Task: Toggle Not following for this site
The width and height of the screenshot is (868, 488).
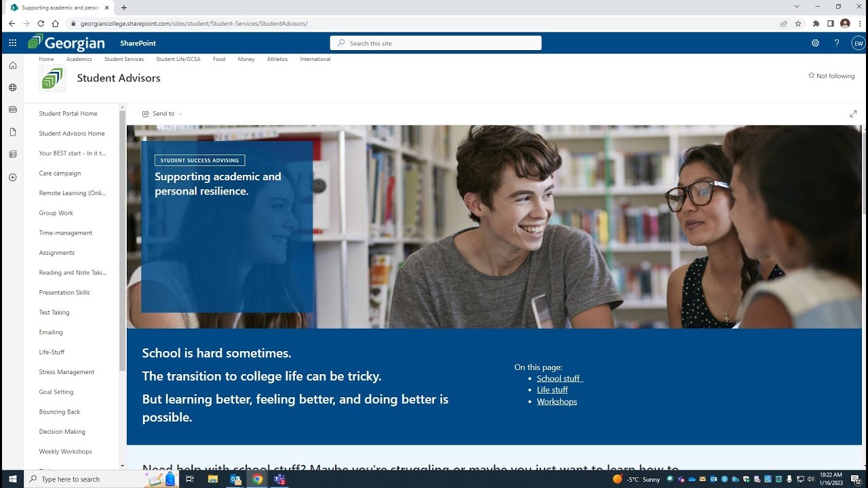Action: pos(831,76)
